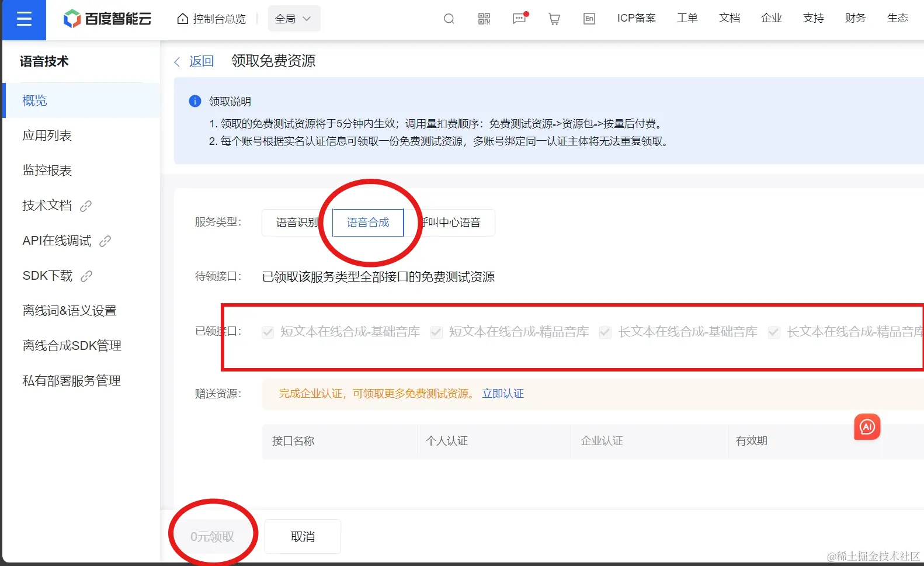
Task: Toggle the 短文本在线合成-精品音库 checkbox
Action: (x=436, y=332)
